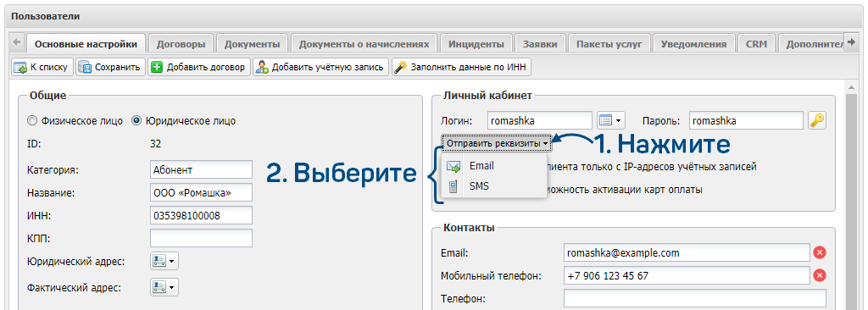The height and width of the screenshot is (310, 868).
Task: Select the Физическое лицо radio button
Action: coord(32,120)
